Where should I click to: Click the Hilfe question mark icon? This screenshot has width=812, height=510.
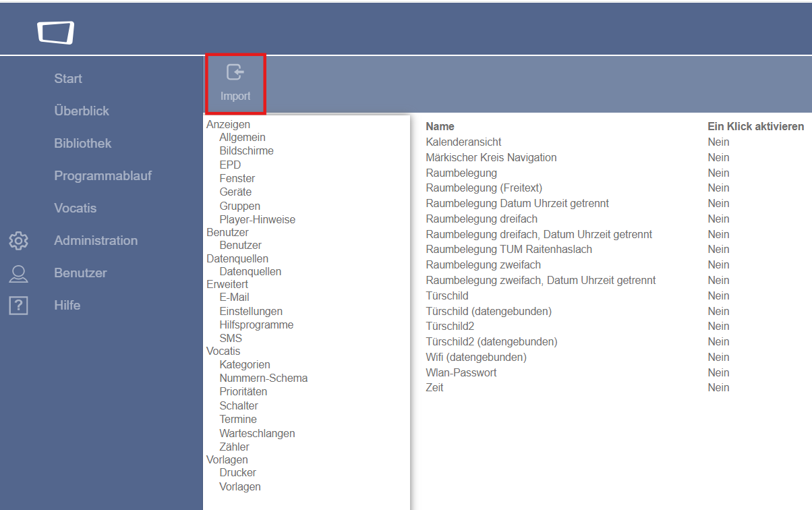click(18, 306)
